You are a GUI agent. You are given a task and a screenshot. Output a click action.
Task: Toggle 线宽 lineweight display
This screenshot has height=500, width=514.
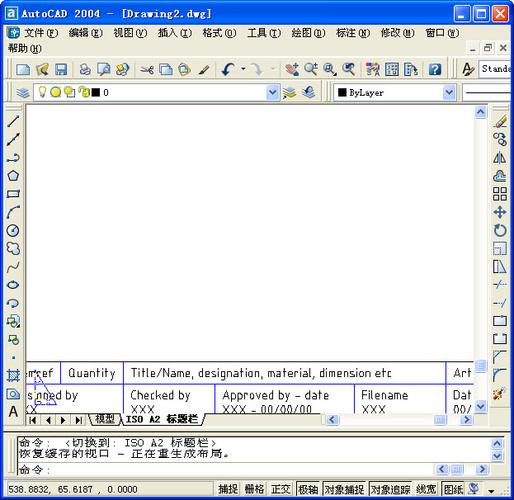tap(426, 489)
